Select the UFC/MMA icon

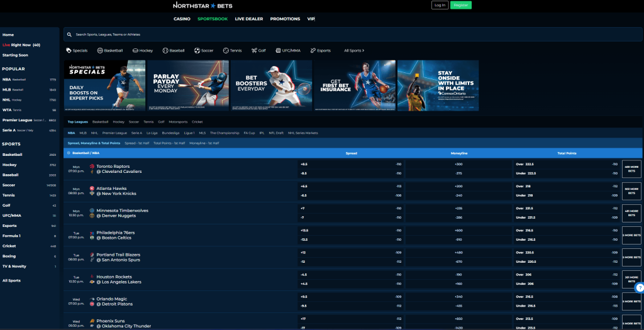(x=278, y=50)
